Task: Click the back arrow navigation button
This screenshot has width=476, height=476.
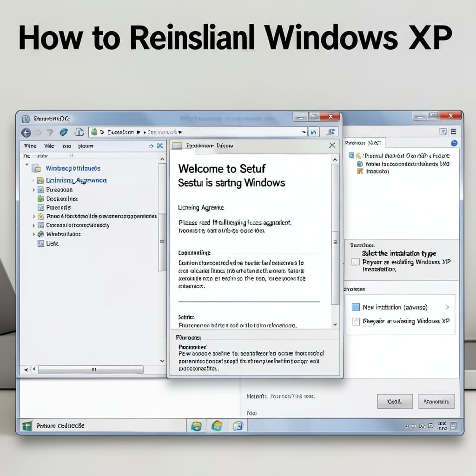Action: tap(26, 132)
